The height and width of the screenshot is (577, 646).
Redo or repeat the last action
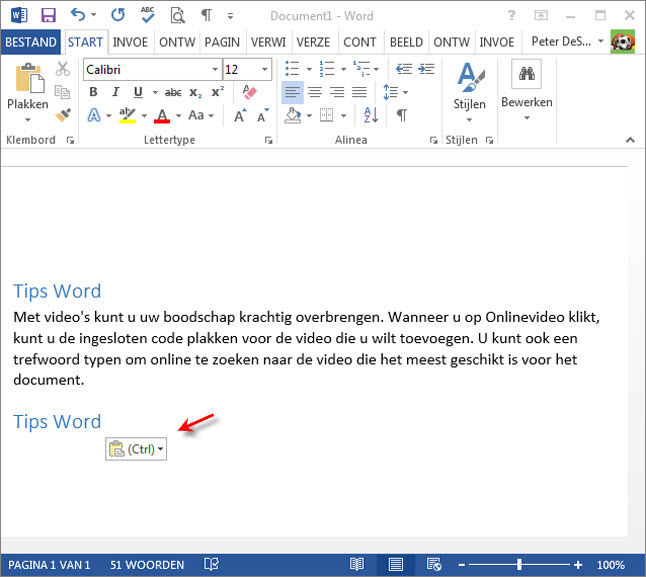(118, 15)
